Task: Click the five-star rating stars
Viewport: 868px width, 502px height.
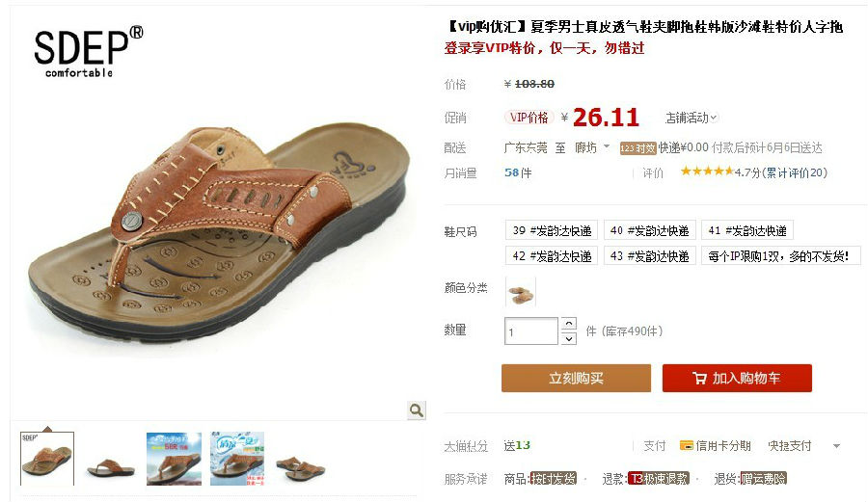Action: pyautogui.click(x=707, y=172)
